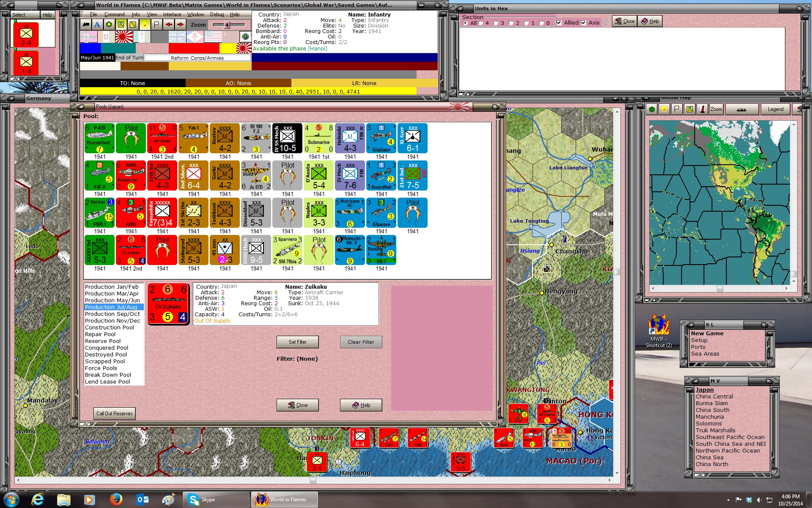Click the yellow 74 counter toolbar icon
Viewport: 812px width, 508px height.
[133, 25]
